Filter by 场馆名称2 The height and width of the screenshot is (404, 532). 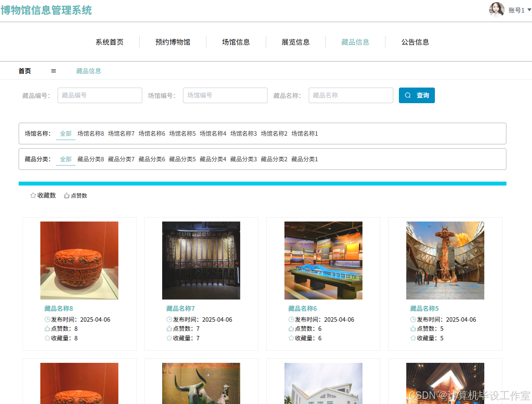click(x=274, y=134)
